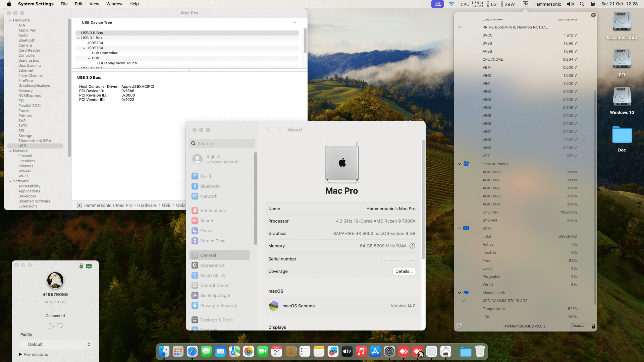
Task: Click the Control Center icon in the menu bar
Action: click(x=593, y=4)
